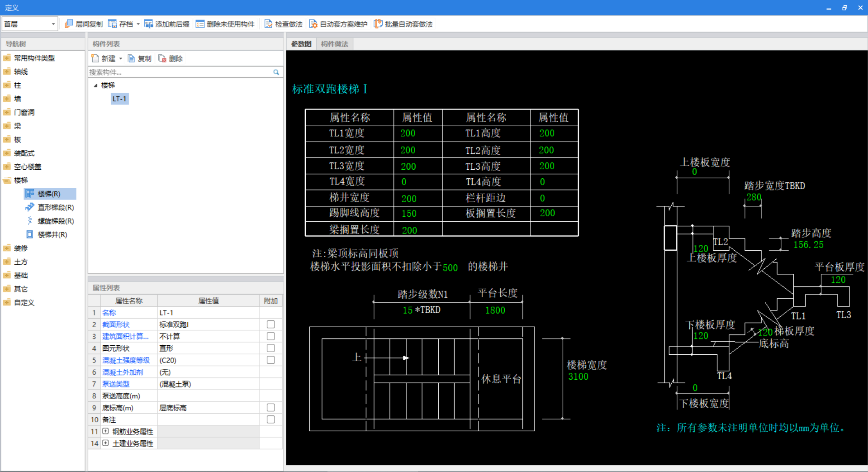Click the 踏步高度 value 156.25

[x=808, y=245]
